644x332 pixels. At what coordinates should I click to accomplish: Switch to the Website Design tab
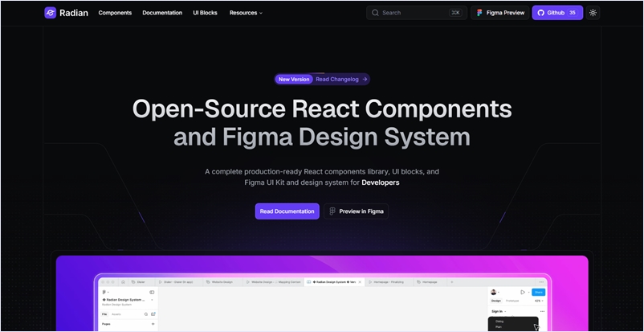coord(222,282)
